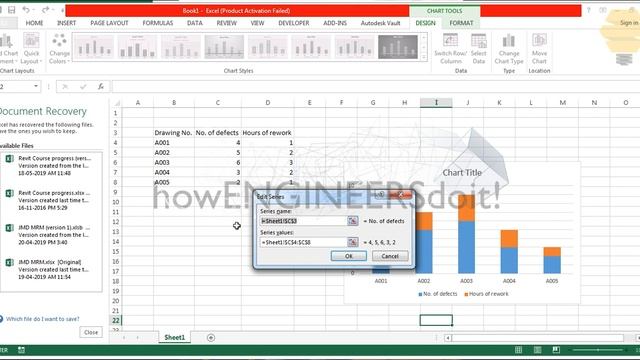Image resolution: width=640 pixels, height=360 pixels.
Task: Open the HOME ribbon tab
Action: (x=34, y=23)
